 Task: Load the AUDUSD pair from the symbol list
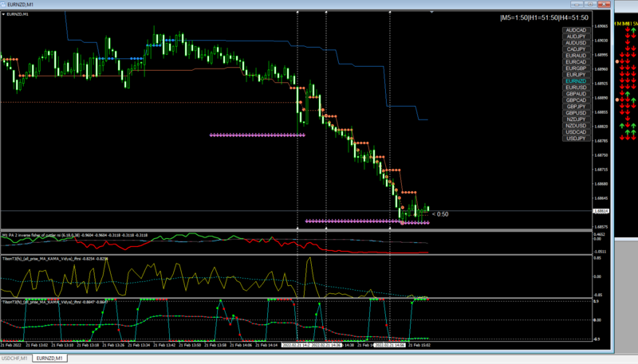click(576, 43)
